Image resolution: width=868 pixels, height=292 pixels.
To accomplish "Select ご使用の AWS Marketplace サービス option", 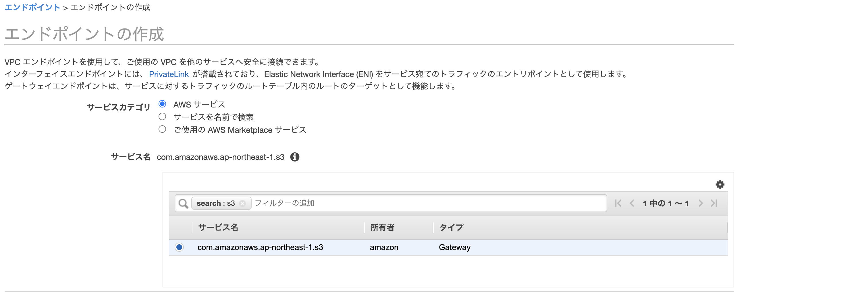I will pyautogui.click(x=162, y=129).
